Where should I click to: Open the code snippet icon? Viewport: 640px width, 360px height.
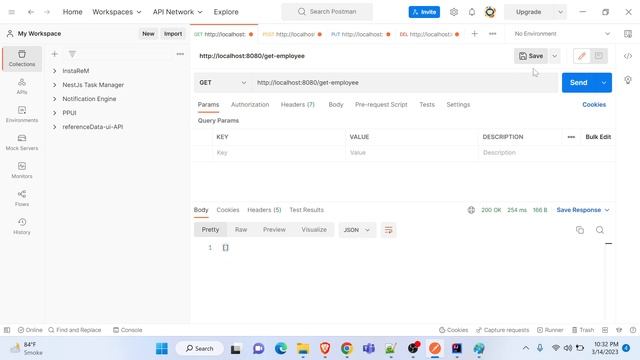(x=628, y=56)
